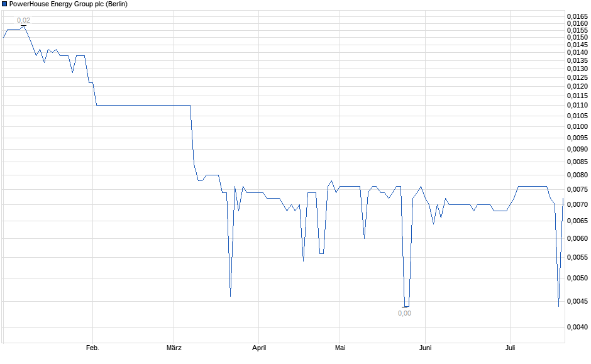Viewport: 591px width, 364px height.
Task: Click the 0,02 high-point marker label
Action: click(x=23, y=20)
